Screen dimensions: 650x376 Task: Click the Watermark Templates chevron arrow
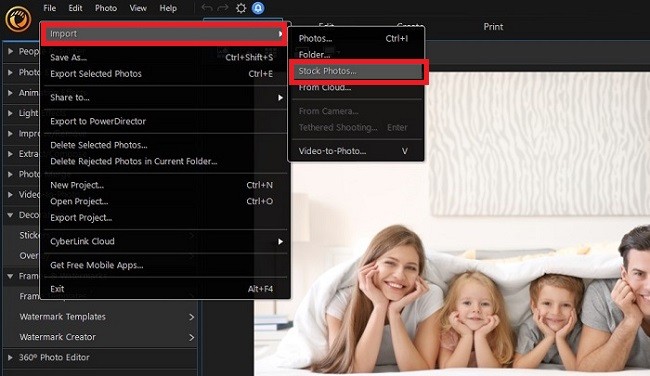(x=192, y=317)
